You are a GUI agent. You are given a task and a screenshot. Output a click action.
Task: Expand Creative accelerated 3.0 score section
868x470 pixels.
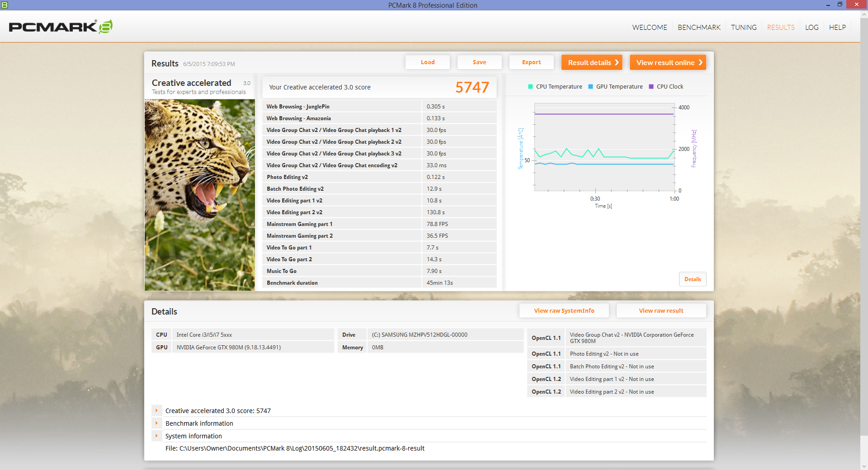[x=156, y=411]
